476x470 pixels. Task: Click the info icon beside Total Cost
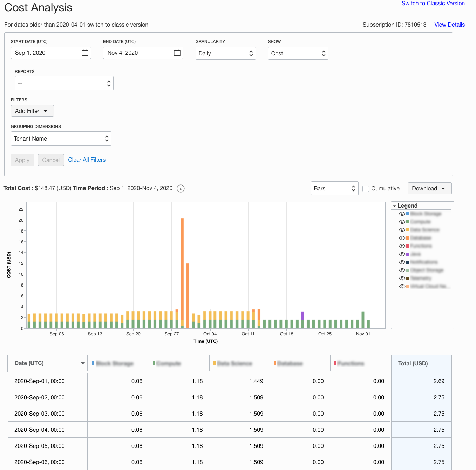(181, 188)
